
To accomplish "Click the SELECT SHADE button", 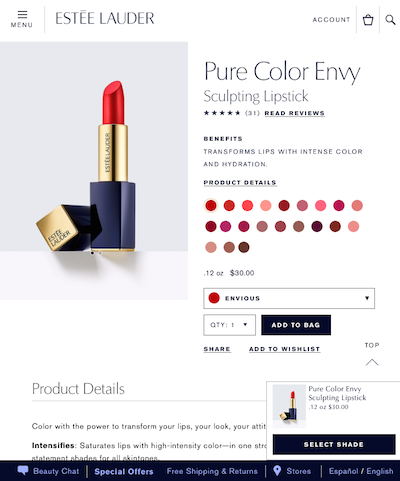I will 334,444.
